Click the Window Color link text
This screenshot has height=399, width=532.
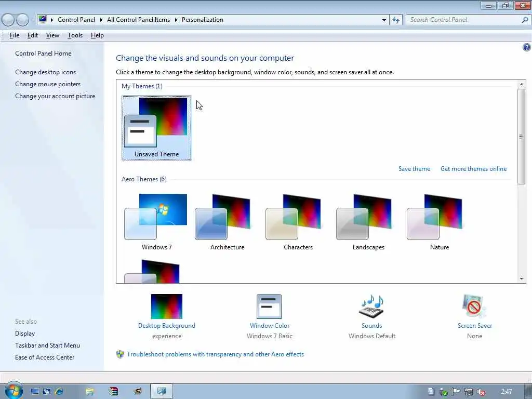tap(270, 326)
